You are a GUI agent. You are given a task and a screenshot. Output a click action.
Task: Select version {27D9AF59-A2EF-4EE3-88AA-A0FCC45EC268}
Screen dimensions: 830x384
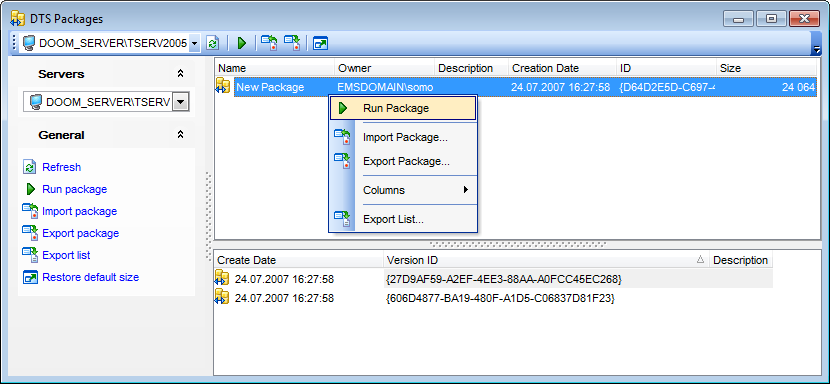[504, 279]
